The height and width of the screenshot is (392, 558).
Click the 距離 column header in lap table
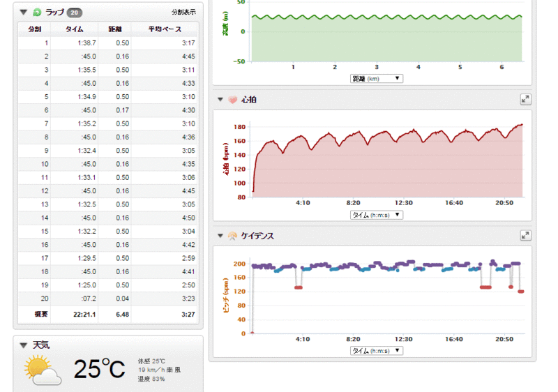pyautogui.click(x=114, y=29)
